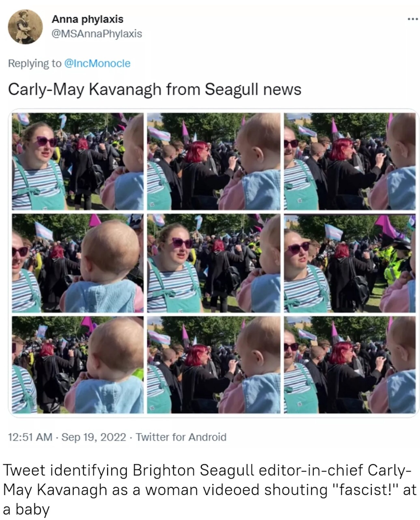
Task: Follow the @IncMonocle mention link
Action: coord(97,63)
